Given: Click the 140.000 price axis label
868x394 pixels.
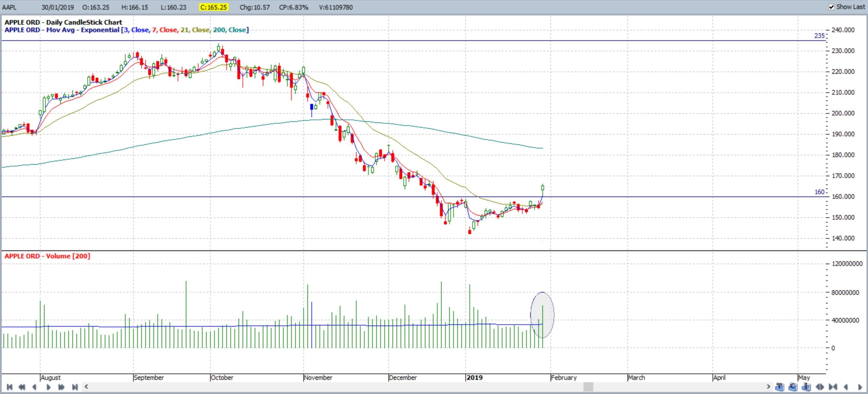Looking at the screenshot, I should tap(843, 238).
